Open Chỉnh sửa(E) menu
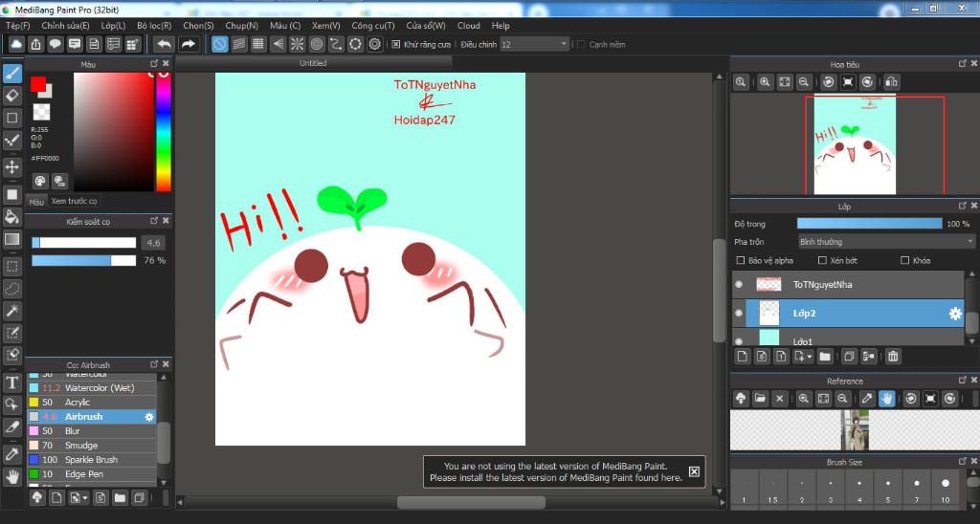Screen dimensions: 980x524 (65, 26)
